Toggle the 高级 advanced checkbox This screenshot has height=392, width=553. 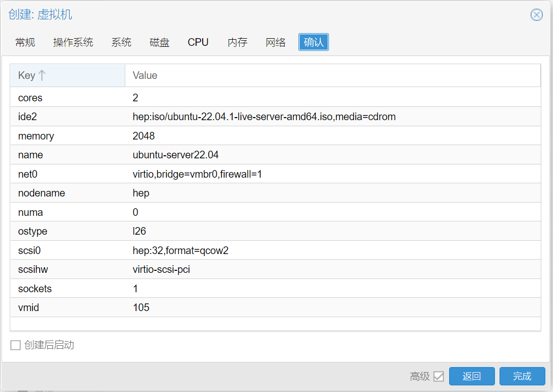[438, 377]
